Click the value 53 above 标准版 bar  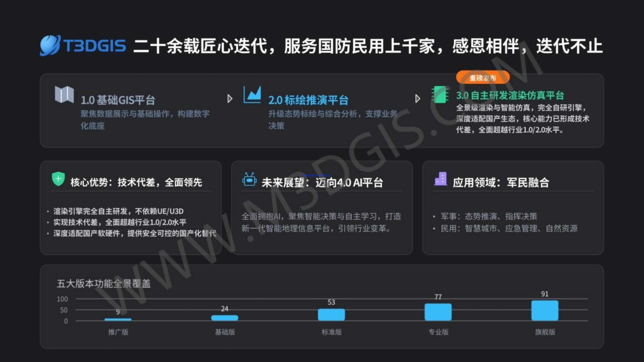(x=331, y=302)
